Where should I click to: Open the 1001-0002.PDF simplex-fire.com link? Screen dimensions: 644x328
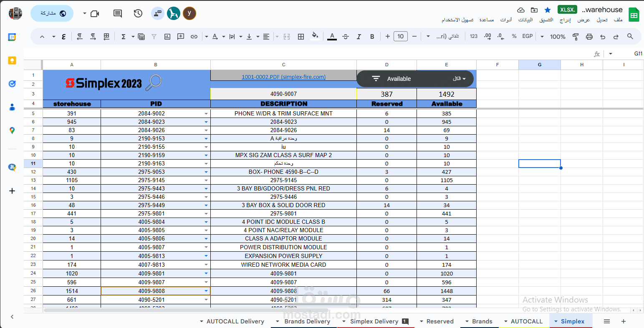(284, 77)
